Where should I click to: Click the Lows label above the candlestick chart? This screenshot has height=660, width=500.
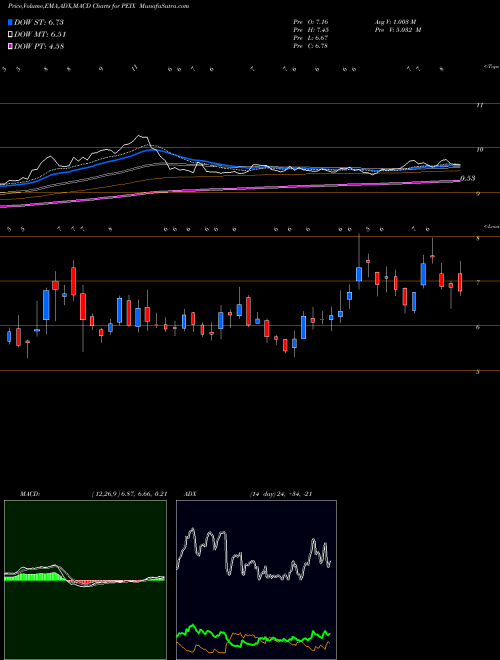491,226
